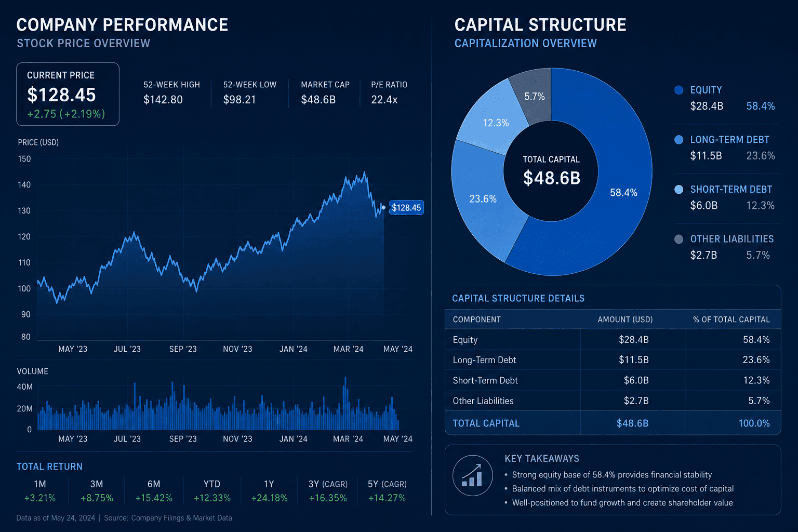Click the $128.45 price tag on chart
Image resolution: width=798 pixels, height=532 pixels.
click(406, 208)
